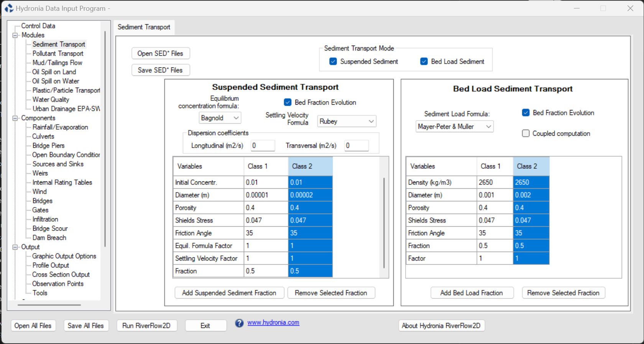Select Bridge Scour component in the tree
Viewport: 644px width, 344px height.
click(50, 228)
